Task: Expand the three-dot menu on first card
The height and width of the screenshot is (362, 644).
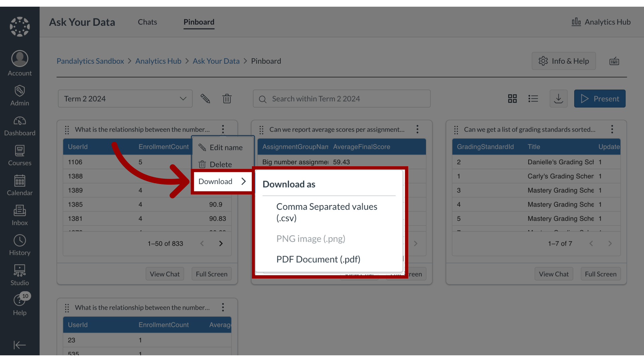Action: pos(222,129)
